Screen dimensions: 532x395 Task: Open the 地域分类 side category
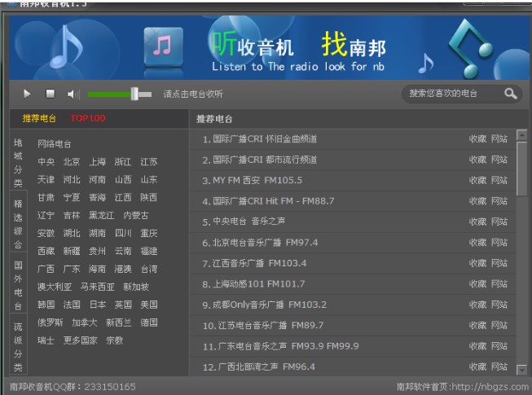pyautogui.click(x=18, y=162)
